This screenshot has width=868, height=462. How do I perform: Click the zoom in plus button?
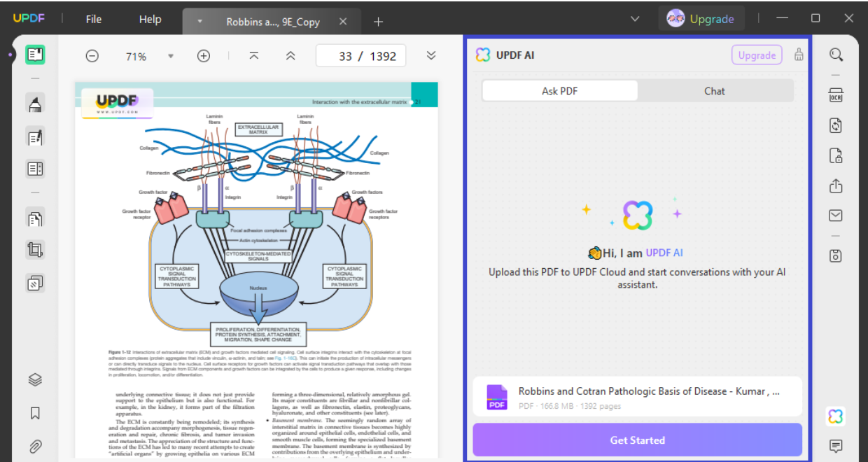(x=204, y=56)
